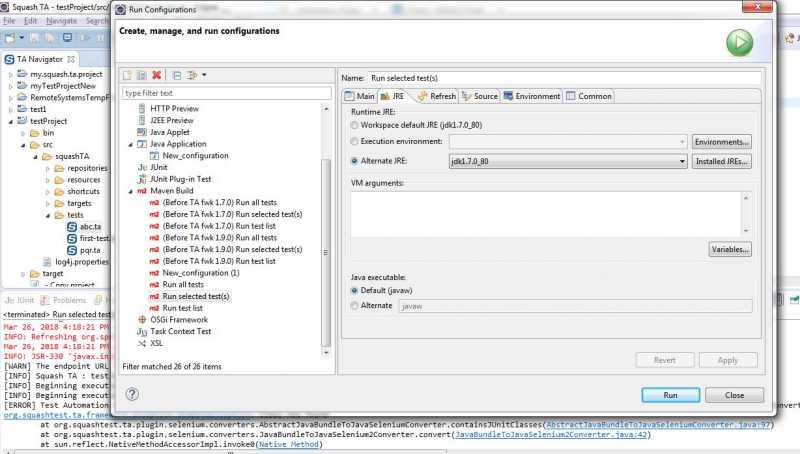Screen dimensions: 800x454
Task: Click the Duplicate launch configuration icon
Action: [141, 75]
